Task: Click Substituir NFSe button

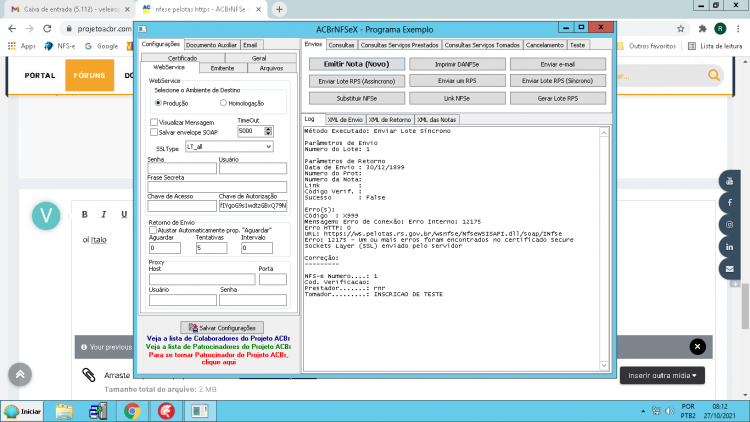Action: [357, 98]
